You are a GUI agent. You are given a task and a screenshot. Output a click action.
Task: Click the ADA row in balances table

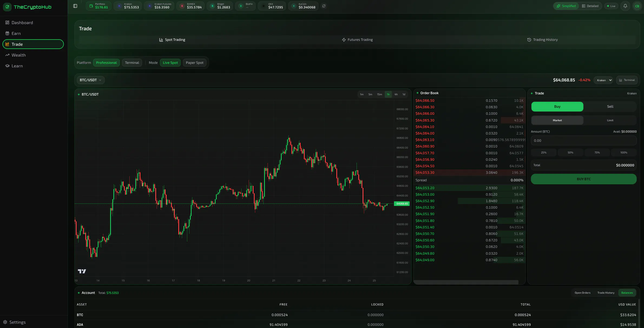point(356,324)
